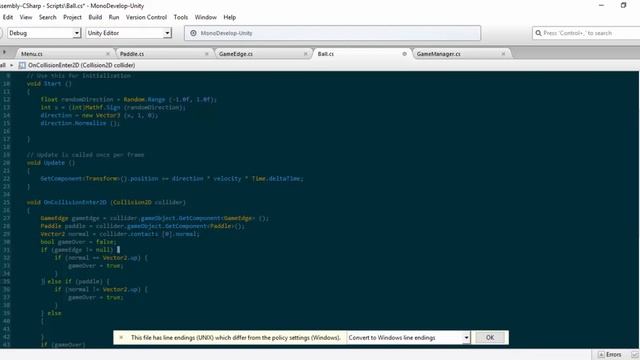
Task: Click the MonoDevelop-Unity status icon
Action: (193, 33)
